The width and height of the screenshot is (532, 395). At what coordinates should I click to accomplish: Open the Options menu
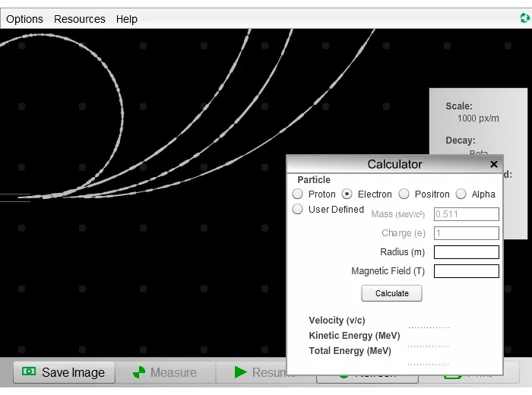[24, 19]
